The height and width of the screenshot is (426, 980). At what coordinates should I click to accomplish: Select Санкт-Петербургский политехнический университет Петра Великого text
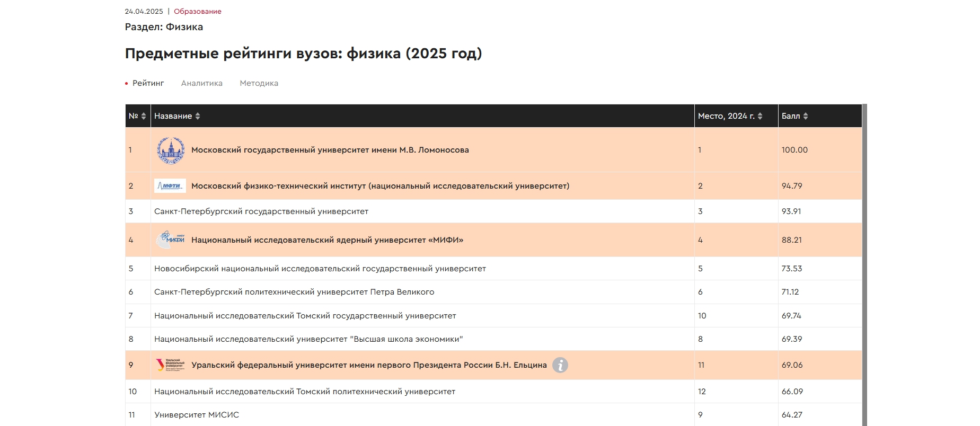(x=294, y=292)
